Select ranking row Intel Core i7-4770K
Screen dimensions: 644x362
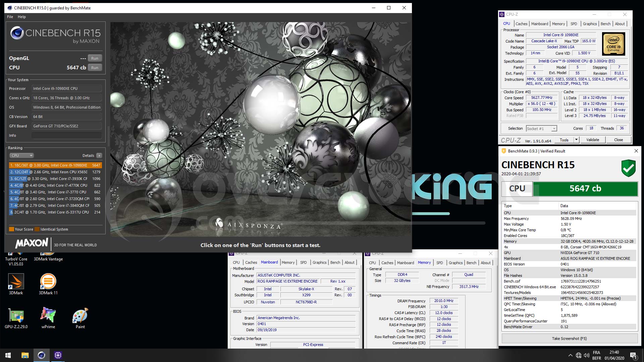point(55,185)
